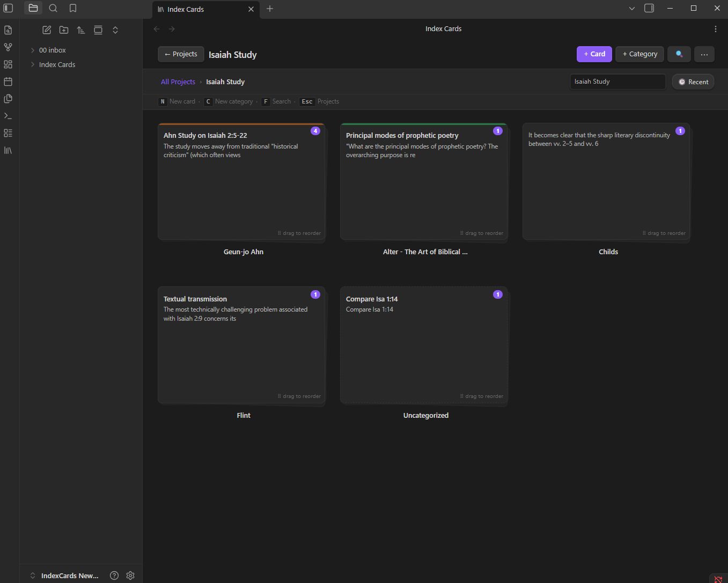Screen dimensions: 728x583
Task: Toggle the right sidebar panel
Action: tap(649, 8)
